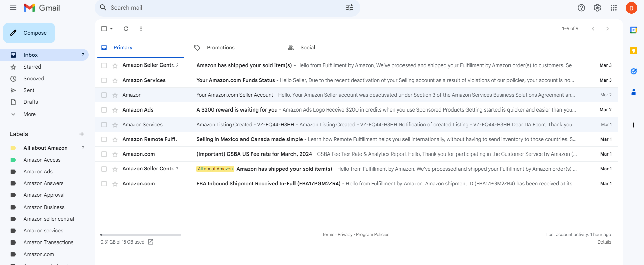Open Settings gear icon

(x=597, y=8)
